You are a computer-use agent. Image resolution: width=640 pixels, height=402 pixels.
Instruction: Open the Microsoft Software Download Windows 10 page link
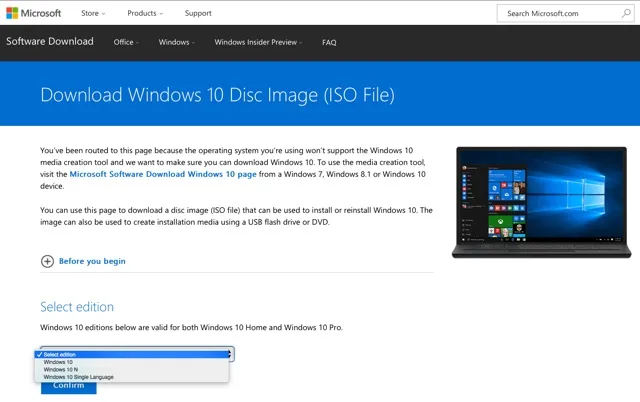coord(163,174)
